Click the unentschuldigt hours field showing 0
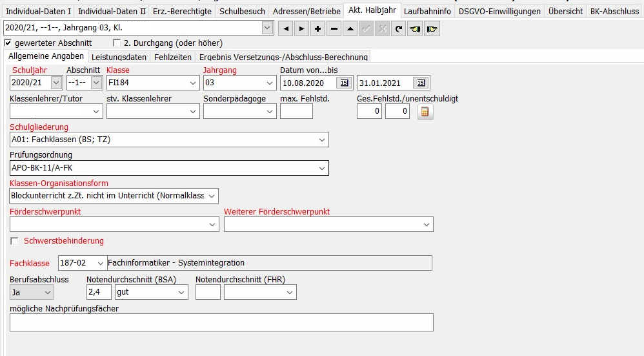This screenshot has height=356, width=644. tap(397, 111)
